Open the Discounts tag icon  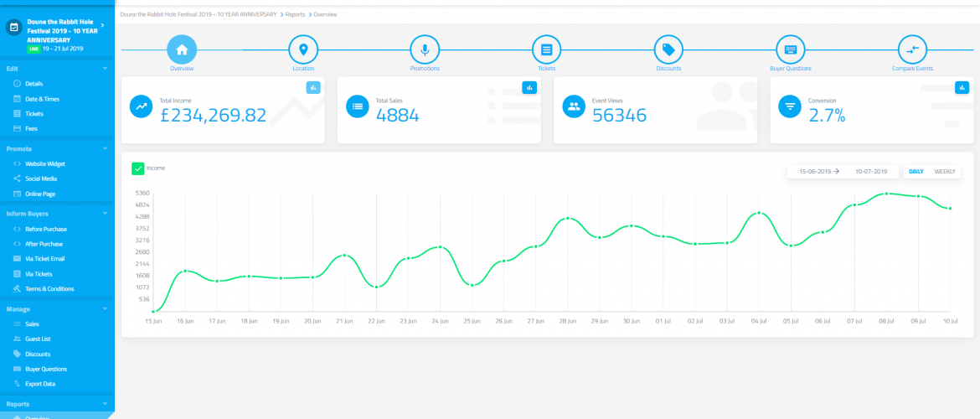pyautogui.click(x=668, y=49)
